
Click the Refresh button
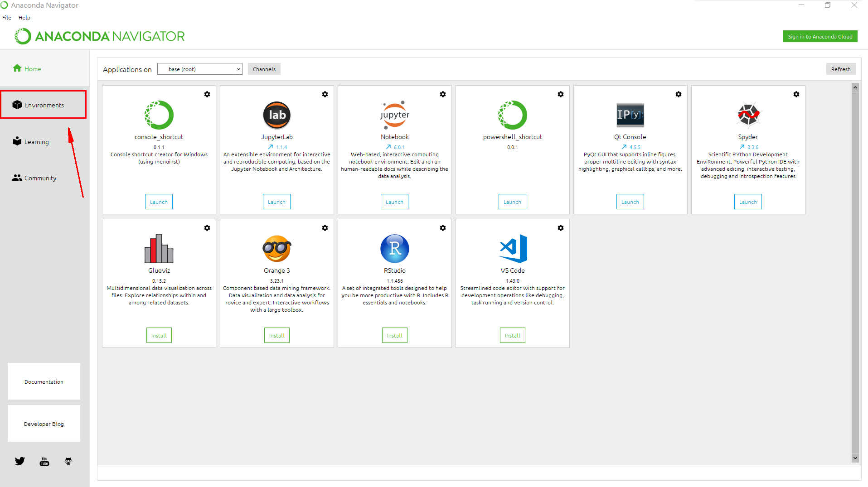841,69
